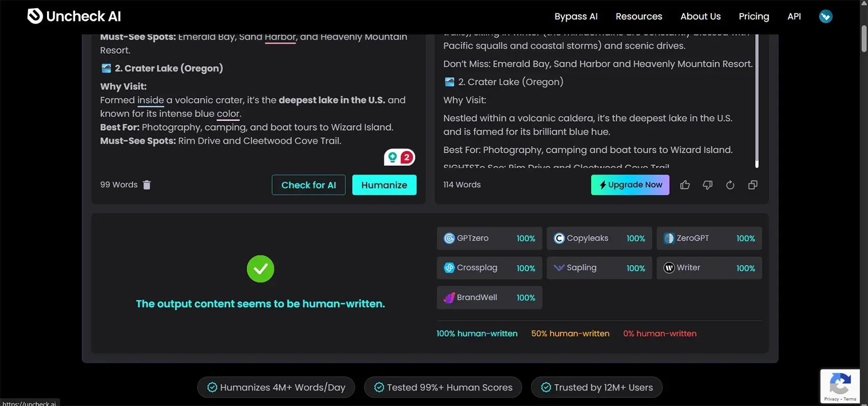Click the Humanize button
The height and width of the screenshot is (406, 868).
click(384, 185)
